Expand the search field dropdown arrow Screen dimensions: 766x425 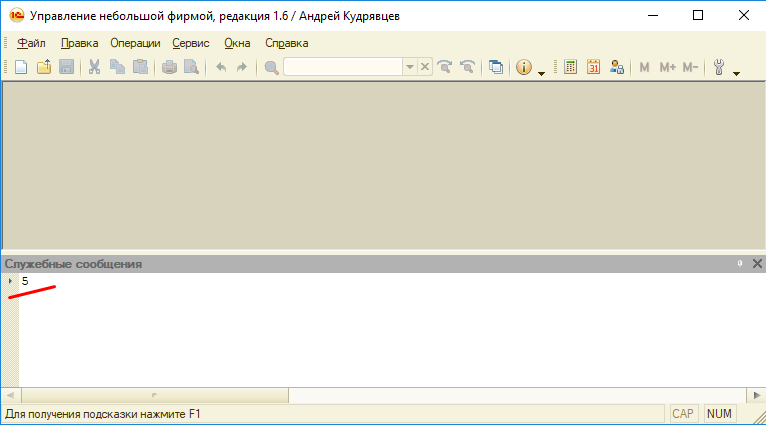pos(409,67)
